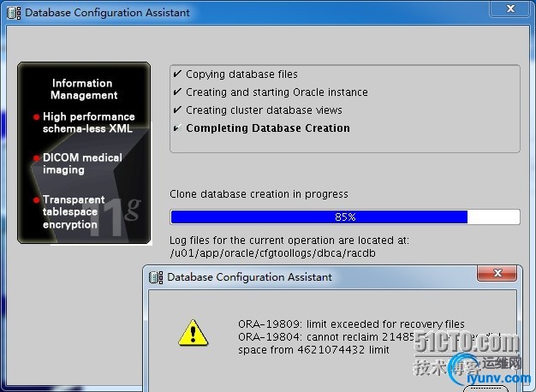Click 'High performance schema-less XML' bullet
The height and width of the screenshot is (392, 536).
(88, 122)
